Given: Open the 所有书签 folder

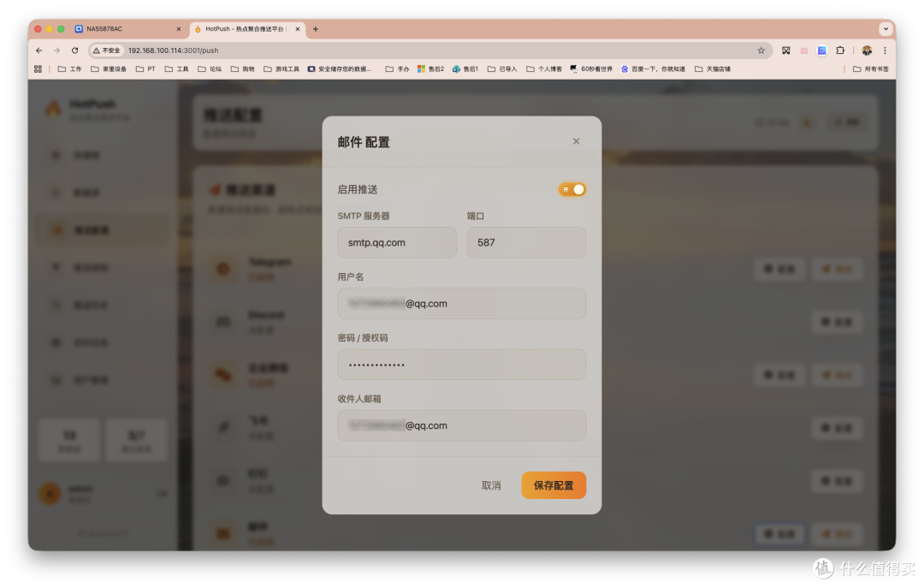Looking at the screenshot, I should pos(870,69).
